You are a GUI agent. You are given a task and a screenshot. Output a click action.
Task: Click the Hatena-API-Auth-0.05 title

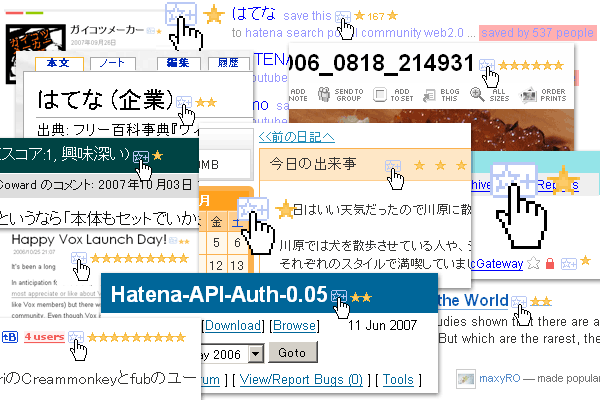[219, 294]
